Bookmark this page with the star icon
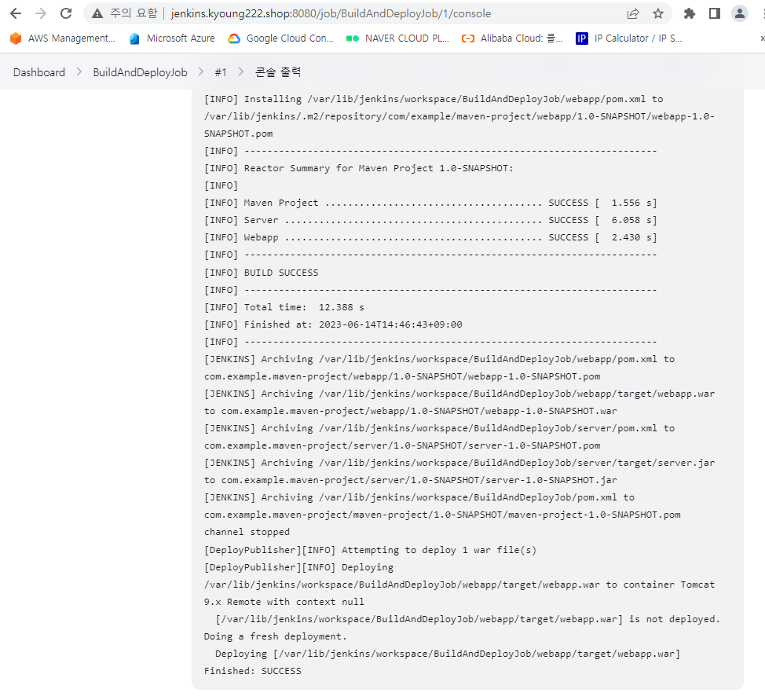The image size is (765, 700). coord(658,13)
